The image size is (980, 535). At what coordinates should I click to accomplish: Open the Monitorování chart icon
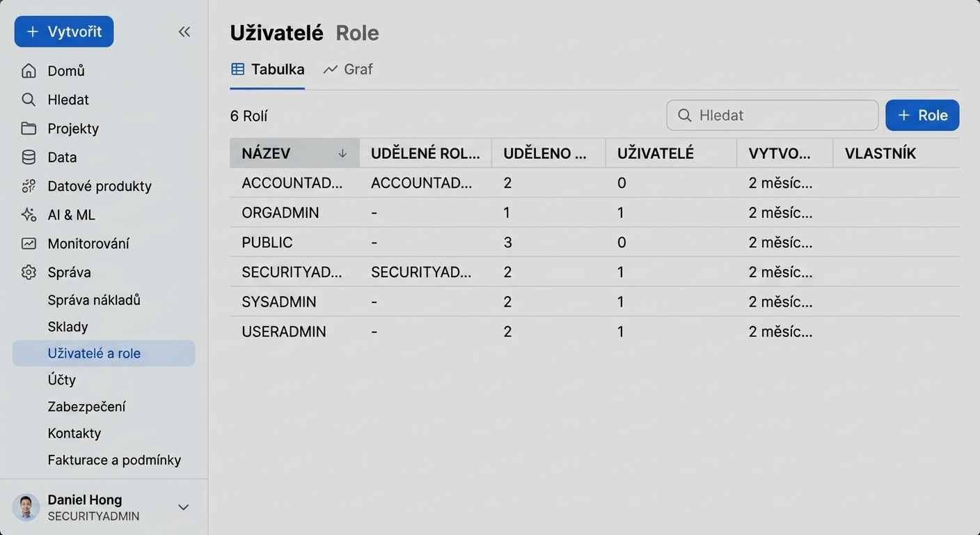[29, 244]
